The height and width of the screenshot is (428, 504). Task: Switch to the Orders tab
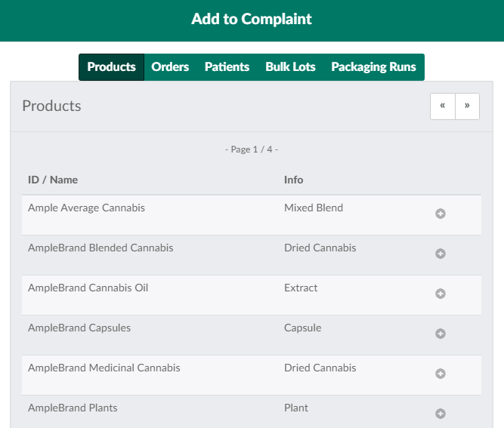[x=170, y=67]
